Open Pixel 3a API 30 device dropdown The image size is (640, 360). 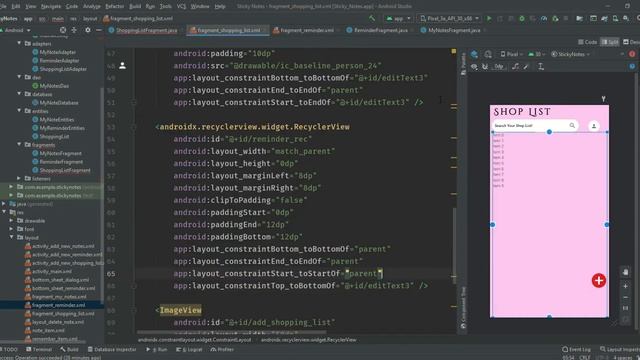449,18
